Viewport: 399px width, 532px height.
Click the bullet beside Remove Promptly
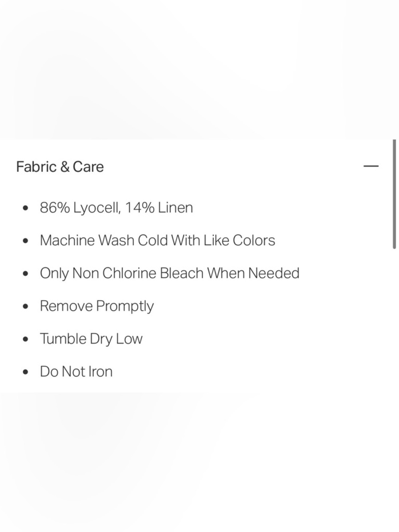[x=26, y=306]
